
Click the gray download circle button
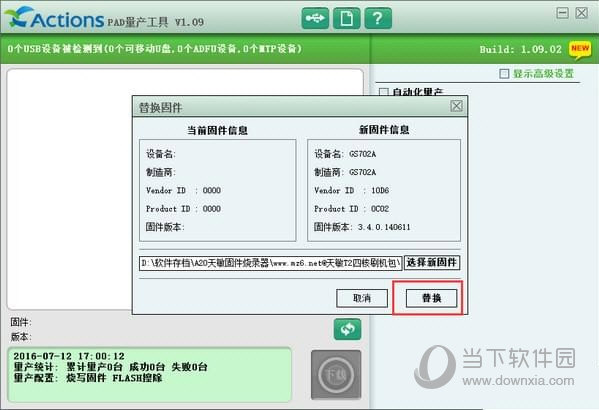tap(336, 375)
